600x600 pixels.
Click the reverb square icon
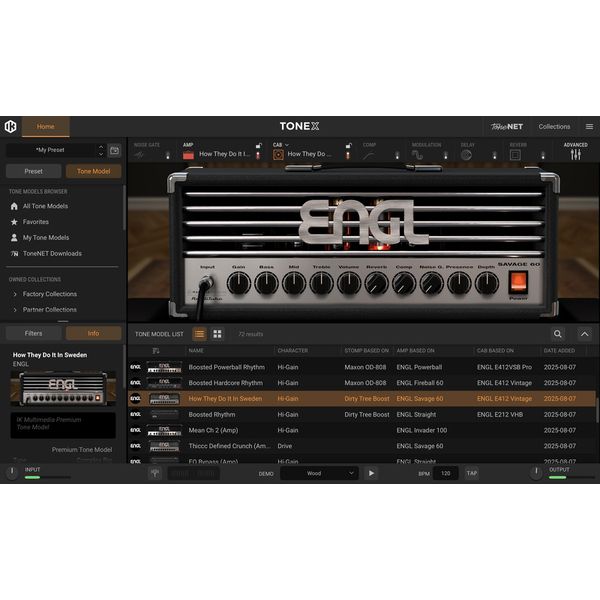click(x=515, y=155)
